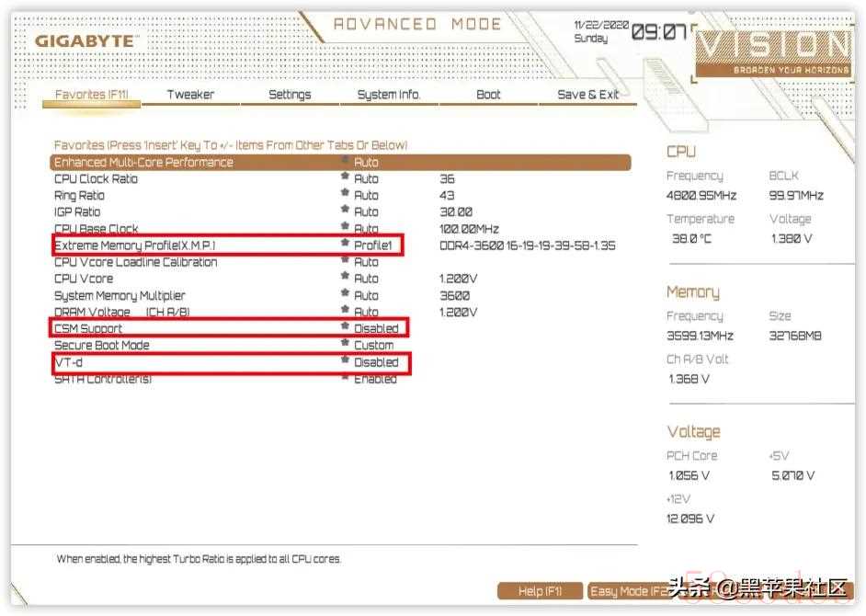Select Enhanced Multi-Core Performance row

coord(340,162)
